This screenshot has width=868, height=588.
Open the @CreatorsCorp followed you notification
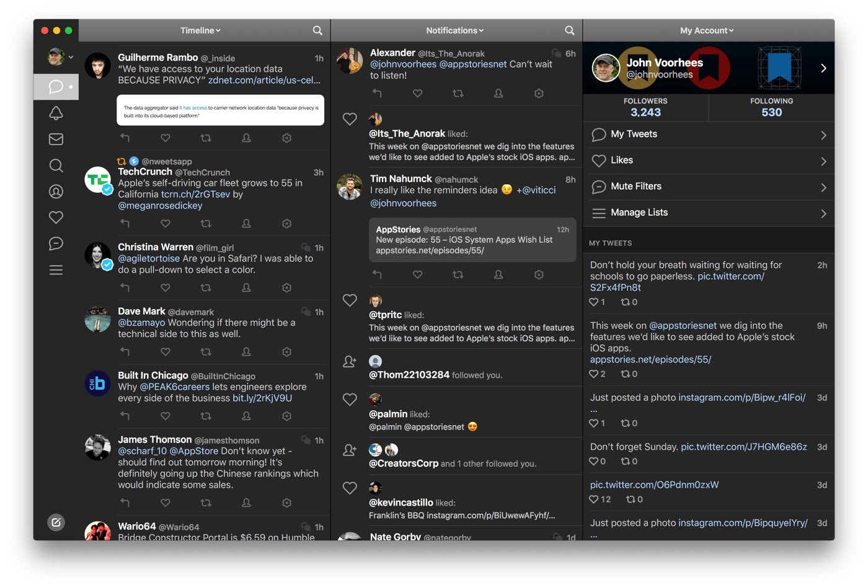click(x=457, y=457)
